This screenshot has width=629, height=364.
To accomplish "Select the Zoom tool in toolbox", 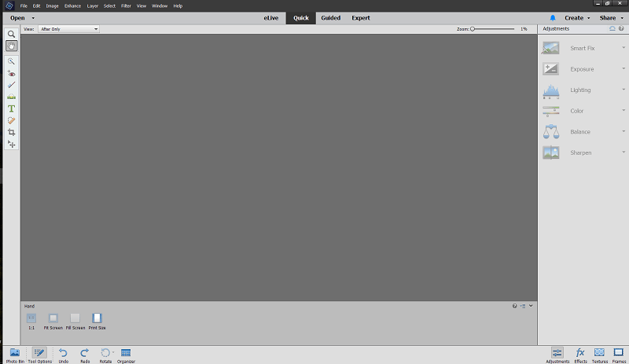I will pyautogui.click(x=11, y=34).
